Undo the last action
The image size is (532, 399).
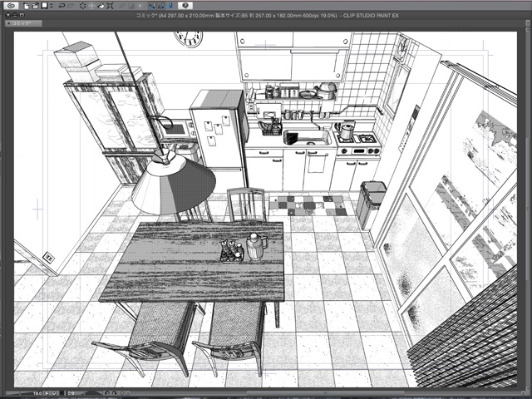62,6
